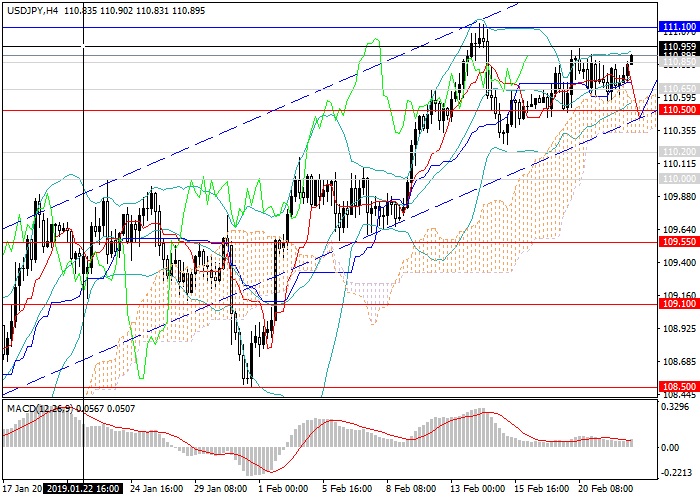Select the 110.500 red price level label
The height and width of the screenshot is (500, 700).
(x=679, y=109)
